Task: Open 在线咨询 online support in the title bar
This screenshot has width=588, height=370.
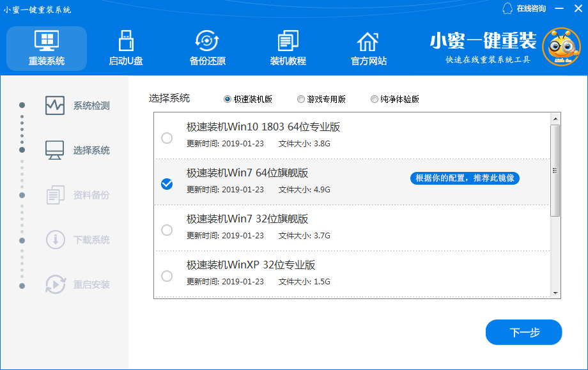Action: coord(525,9)
